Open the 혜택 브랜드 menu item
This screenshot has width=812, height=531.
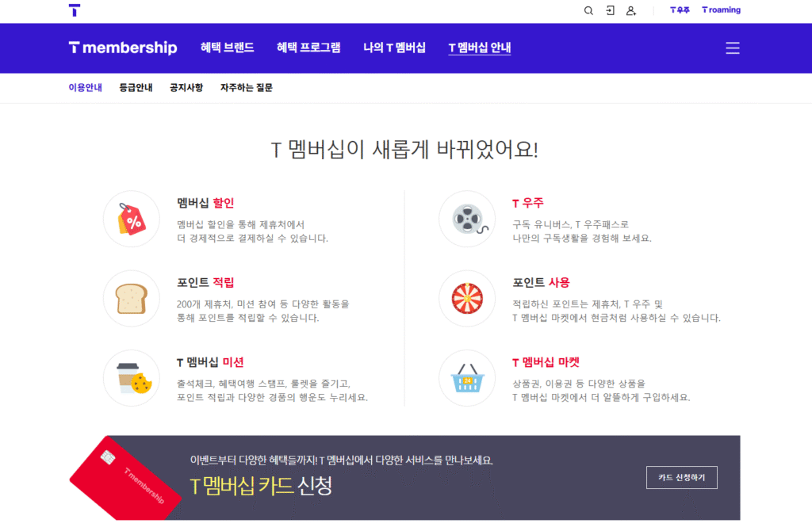pyautogui.click(x=227, y=47)
